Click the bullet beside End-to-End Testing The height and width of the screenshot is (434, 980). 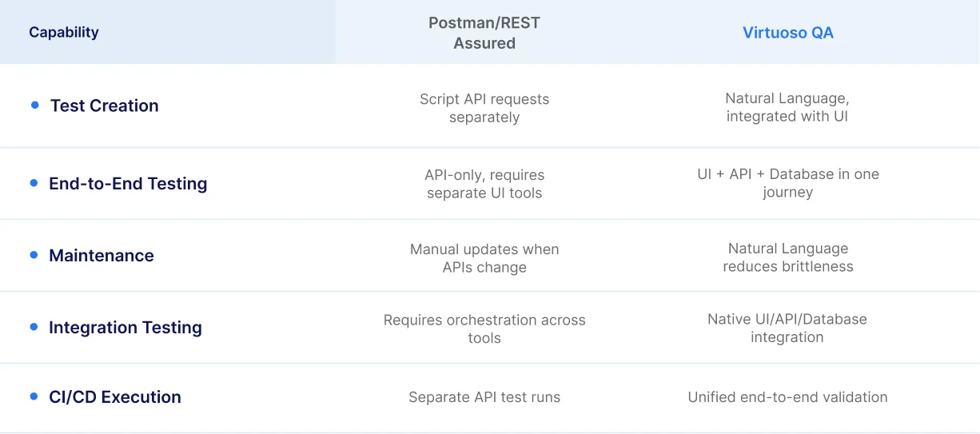[x=34, y=183]
